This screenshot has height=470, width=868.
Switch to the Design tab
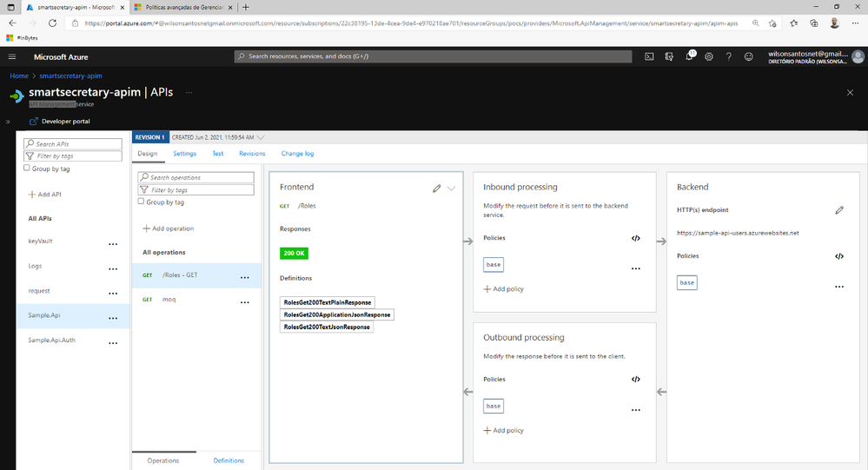point(147,154)
